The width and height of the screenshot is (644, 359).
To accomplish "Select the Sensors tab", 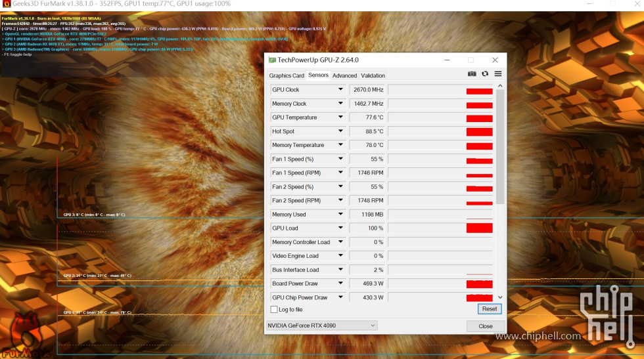I will (318, 75).
